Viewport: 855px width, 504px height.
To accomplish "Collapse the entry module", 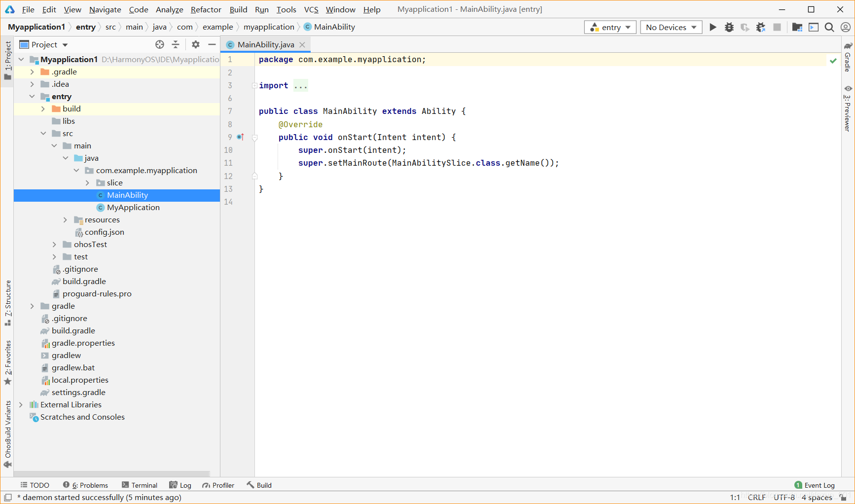I will tap(32, 97).
